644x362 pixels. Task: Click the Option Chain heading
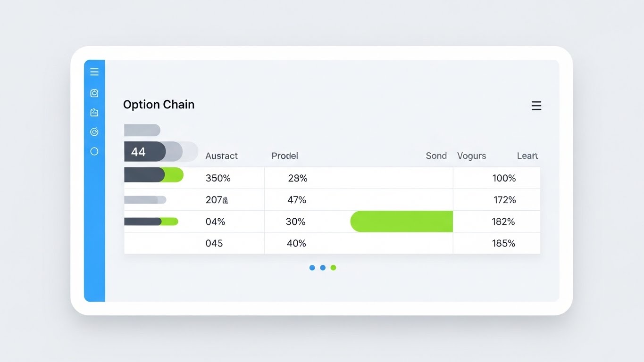(x=159, y=104)
